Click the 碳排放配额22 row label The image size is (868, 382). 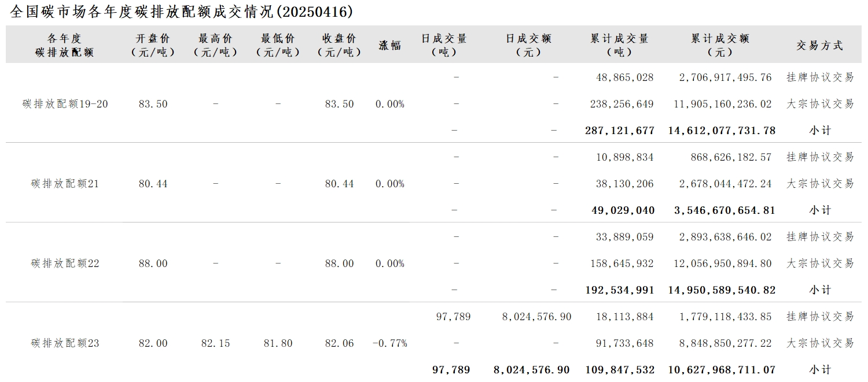[x=65, y=264]
